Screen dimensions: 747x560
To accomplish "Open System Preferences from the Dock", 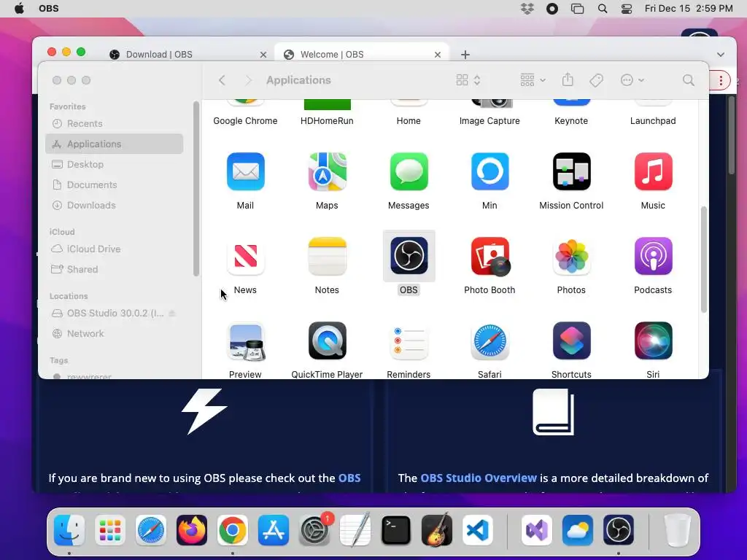I will point(314,529).
